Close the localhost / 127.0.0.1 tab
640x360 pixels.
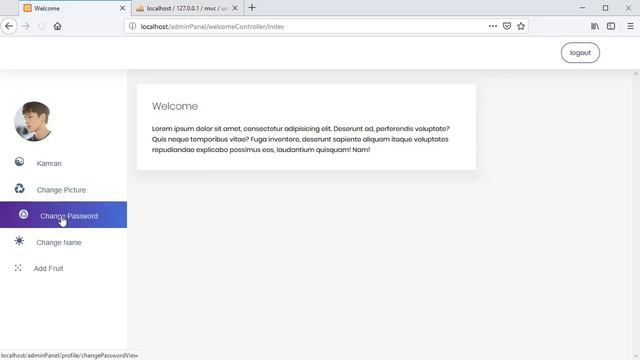(x=235, y=8)
